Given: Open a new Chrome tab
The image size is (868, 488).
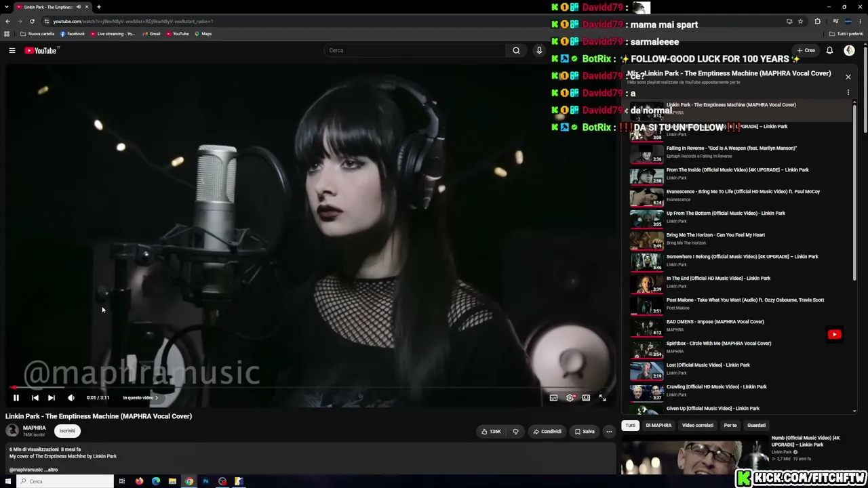Looking at the screenshot, I should tap(98, 7).
